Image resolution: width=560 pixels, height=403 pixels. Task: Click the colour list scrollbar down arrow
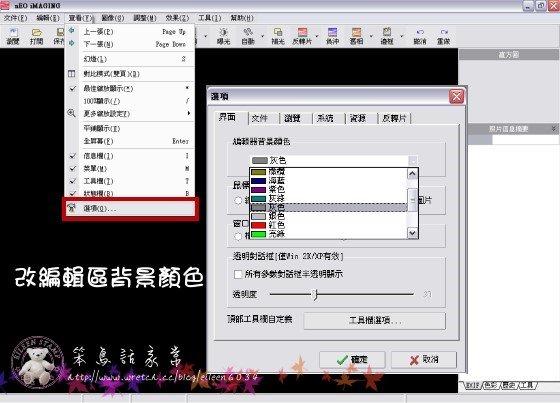click(x=412, y=233)
